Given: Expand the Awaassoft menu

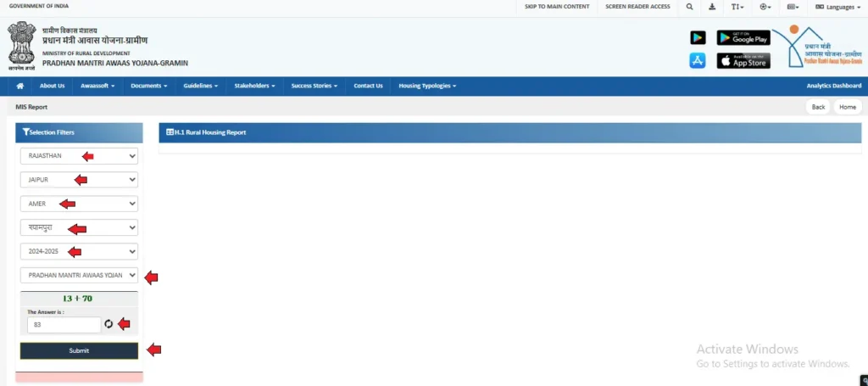Looking at the screenshot, I should tap(97, 86).
